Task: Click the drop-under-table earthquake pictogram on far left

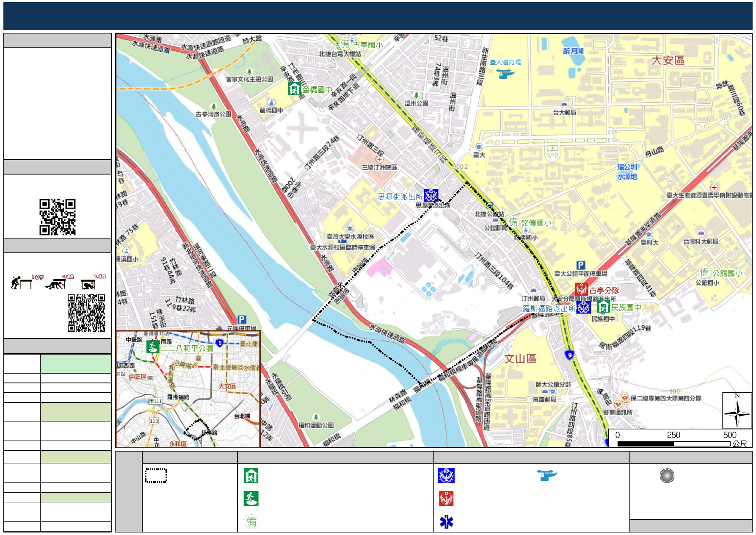Action: 21,282
